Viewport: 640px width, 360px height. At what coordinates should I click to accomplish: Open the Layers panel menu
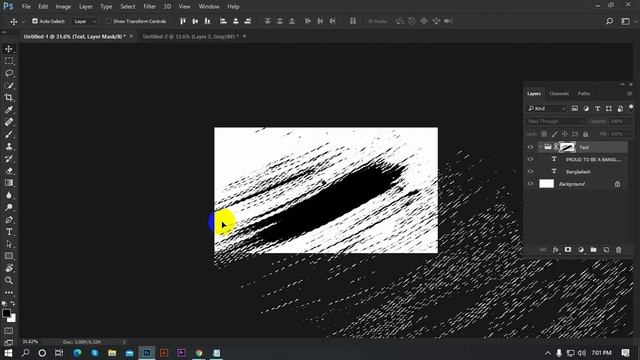coord(629,93)
